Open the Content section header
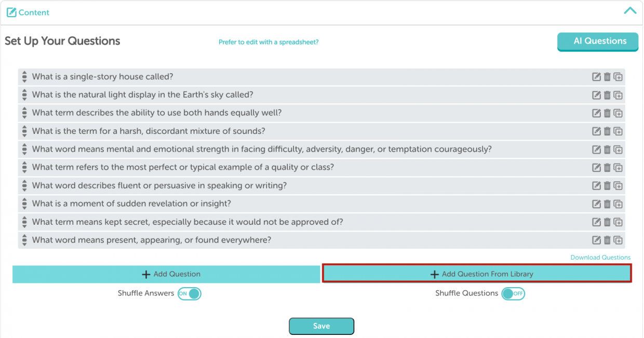644x338 pixels. (28, 12)
